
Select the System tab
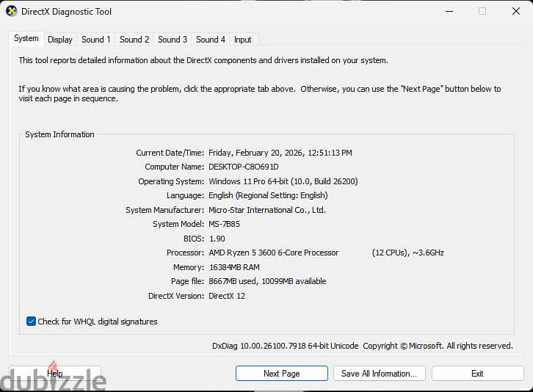tap(26, 38)
